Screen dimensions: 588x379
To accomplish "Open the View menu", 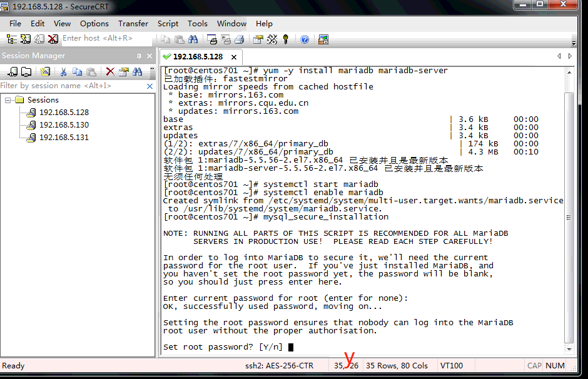I will pyautogui.click(x=62, y=24).
